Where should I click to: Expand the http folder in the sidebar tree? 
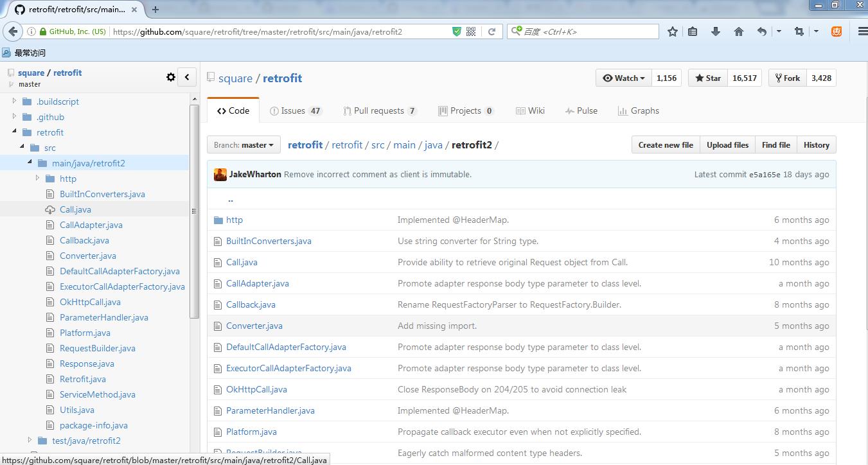click(x=37, y=178)
